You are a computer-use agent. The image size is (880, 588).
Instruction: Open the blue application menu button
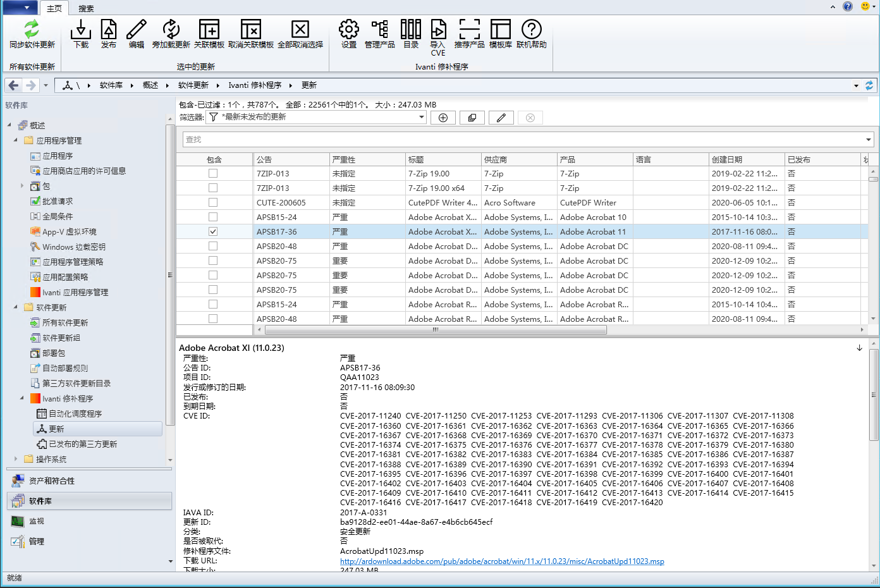[20, 8]
